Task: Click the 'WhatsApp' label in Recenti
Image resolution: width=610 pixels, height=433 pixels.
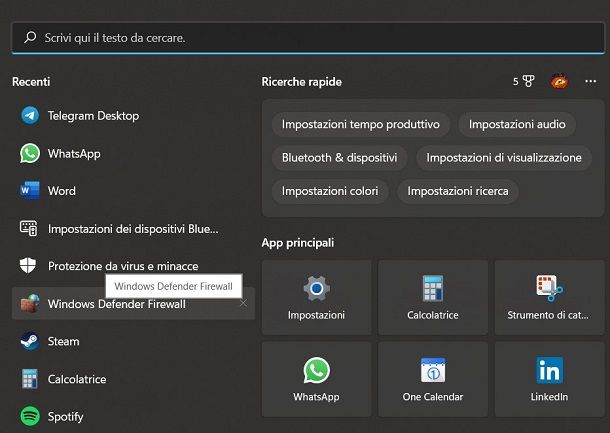Action: pos(74,154)
